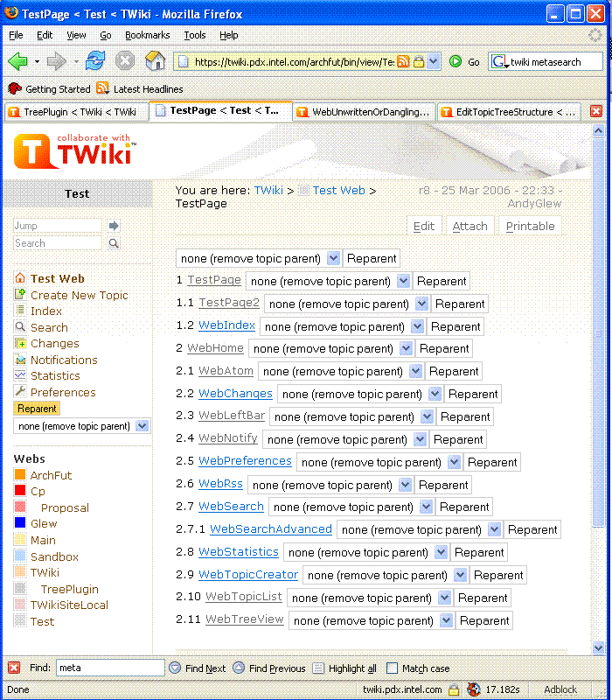Open the parent dropdown for WebTreeView
Screen dimensions: 612x700
click(x=446, y=620)
